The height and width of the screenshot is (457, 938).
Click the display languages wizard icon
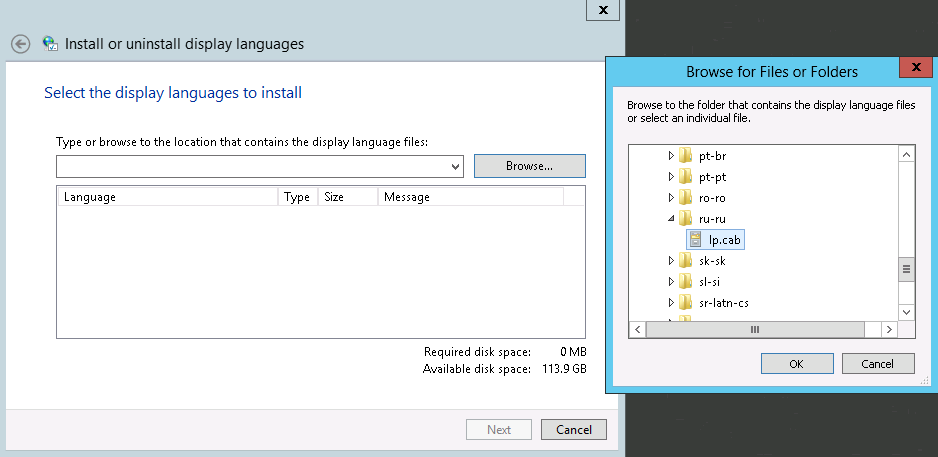click(x=50, y=44)
